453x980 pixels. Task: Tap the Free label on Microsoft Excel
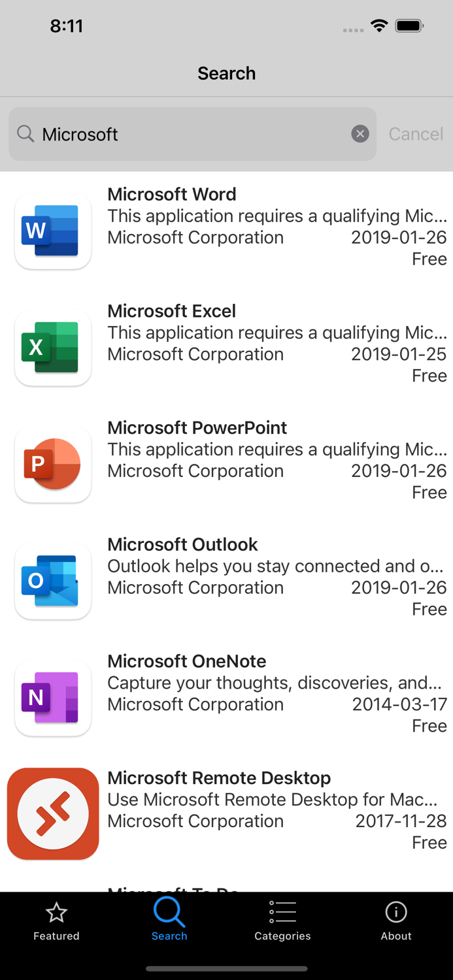tap(429, 376)
